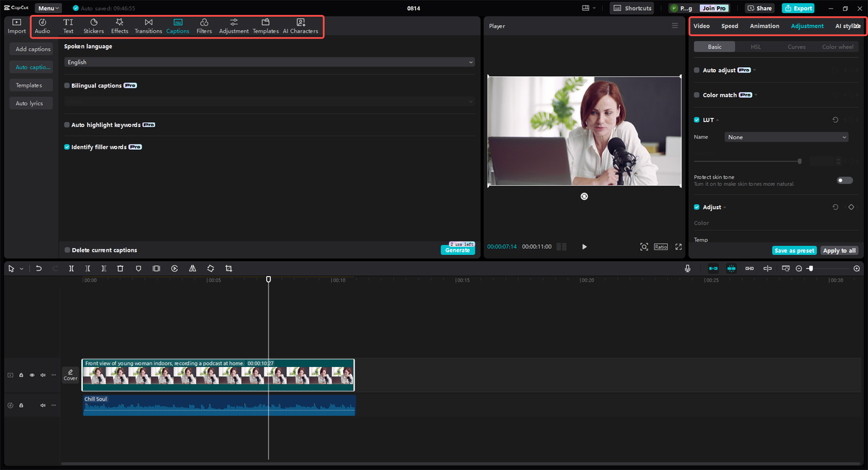Open the Stickers panel icon

coord(94,26)
